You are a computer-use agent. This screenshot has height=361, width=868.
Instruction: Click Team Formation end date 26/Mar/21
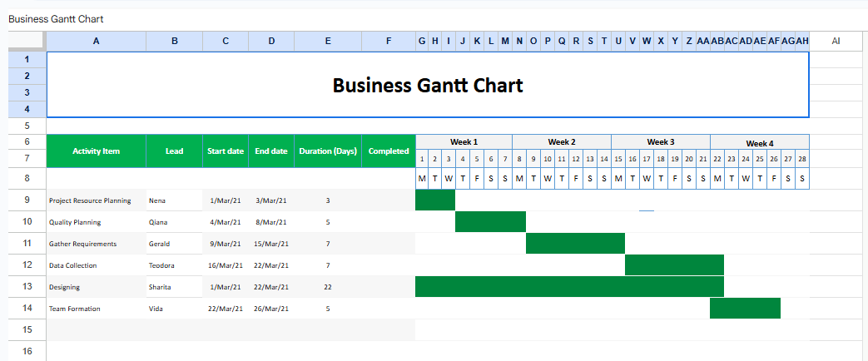[x=271, y=309]
